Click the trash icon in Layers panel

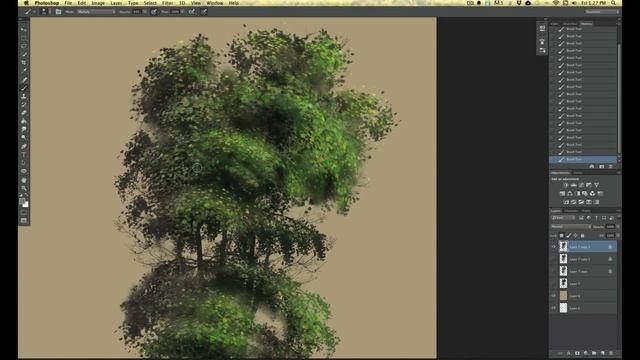tap(611, 353)
